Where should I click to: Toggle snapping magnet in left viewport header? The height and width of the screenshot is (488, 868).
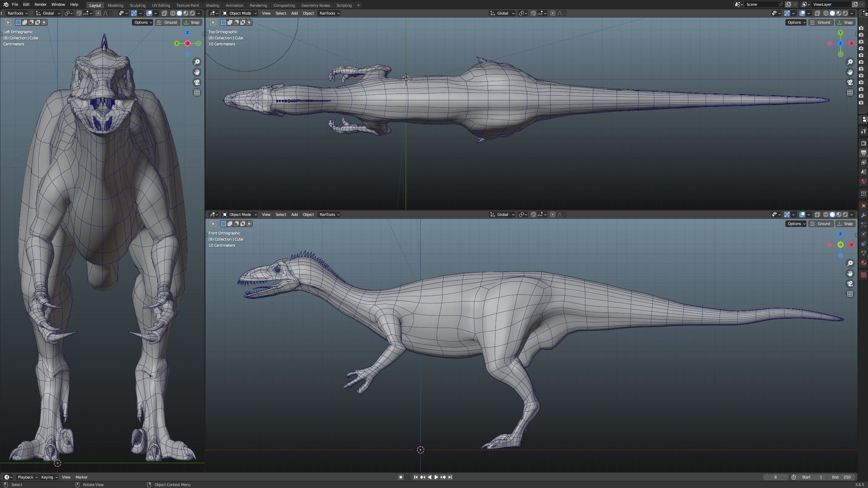click(79, 13)
